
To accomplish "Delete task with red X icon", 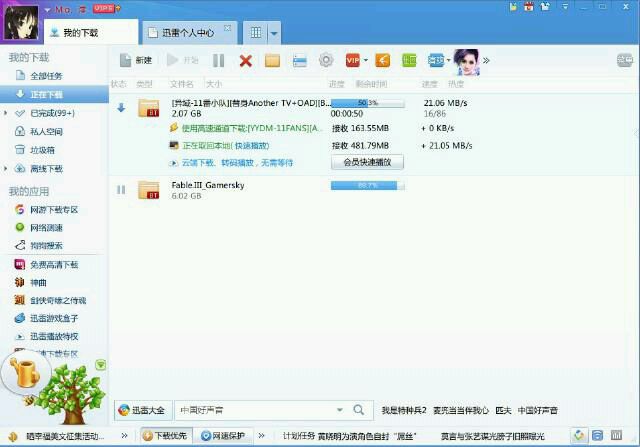I will pos(245,61).
